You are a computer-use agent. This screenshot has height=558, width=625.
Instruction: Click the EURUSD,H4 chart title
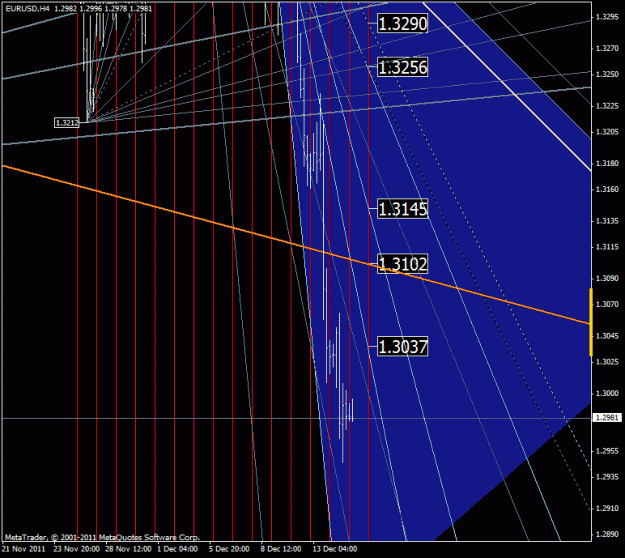28,8
